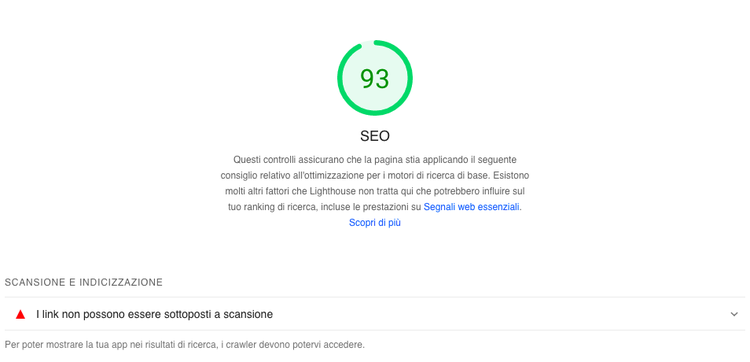Open the Segnali web essenziali link
The height and width of the screenshot is (362, 750).
tap(471, 207)
